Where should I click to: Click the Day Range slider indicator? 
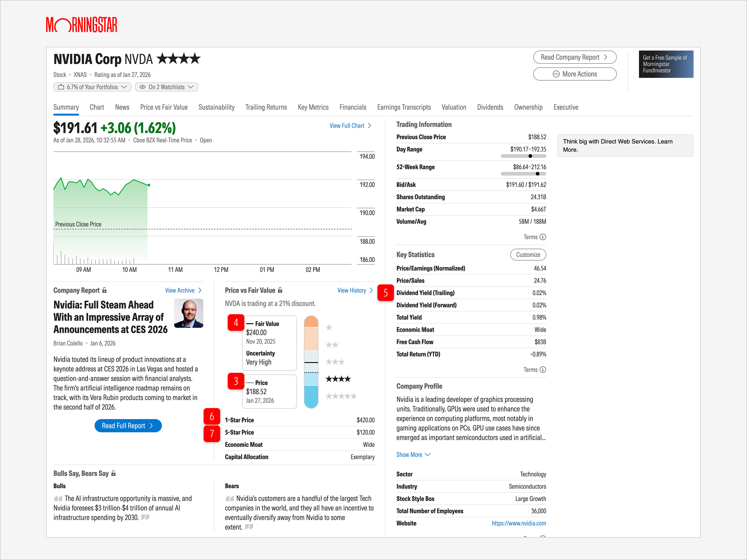(530, 156)
